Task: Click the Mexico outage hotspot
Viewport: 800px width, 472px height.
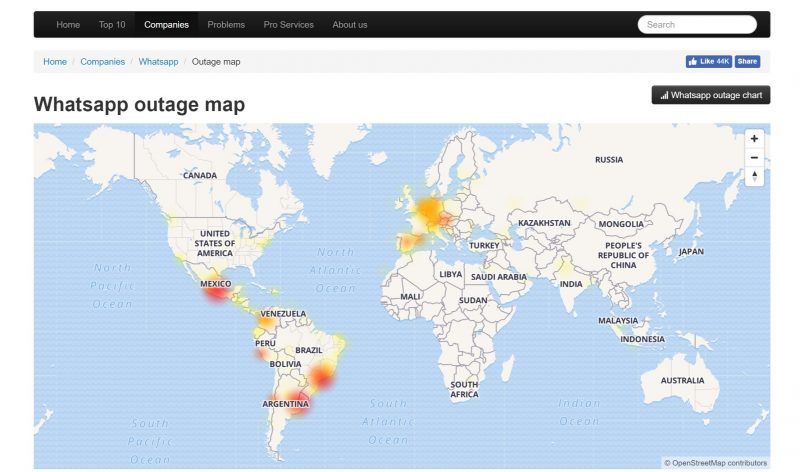Action: tap(215, 289)
